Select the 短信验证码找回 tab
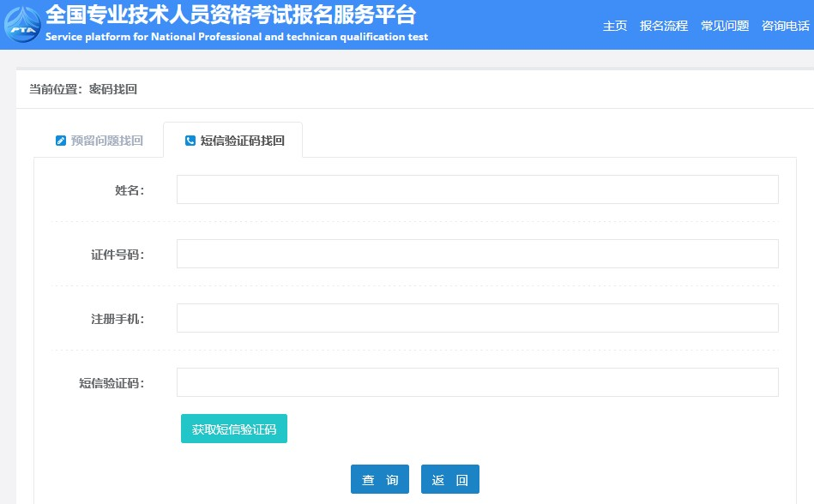The height and width of the screenshot is (504, 814). coord(242,141)
